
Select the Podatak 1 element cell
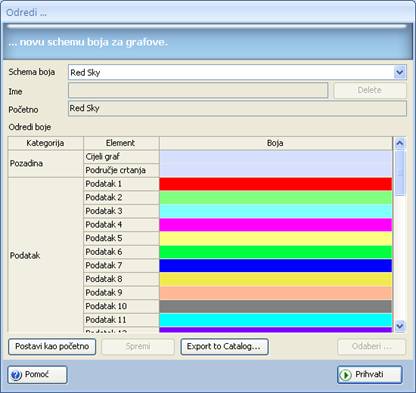coord(121,184)
